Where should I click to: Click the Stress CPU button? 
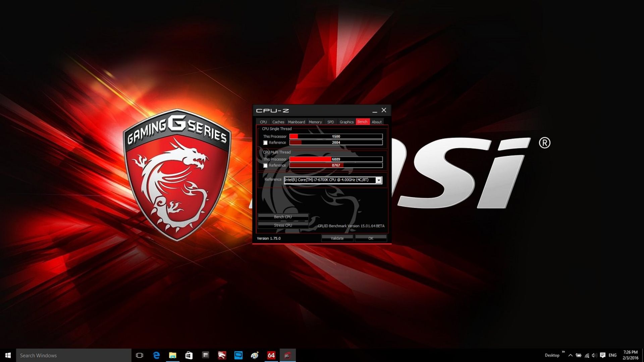click(283, 225)
